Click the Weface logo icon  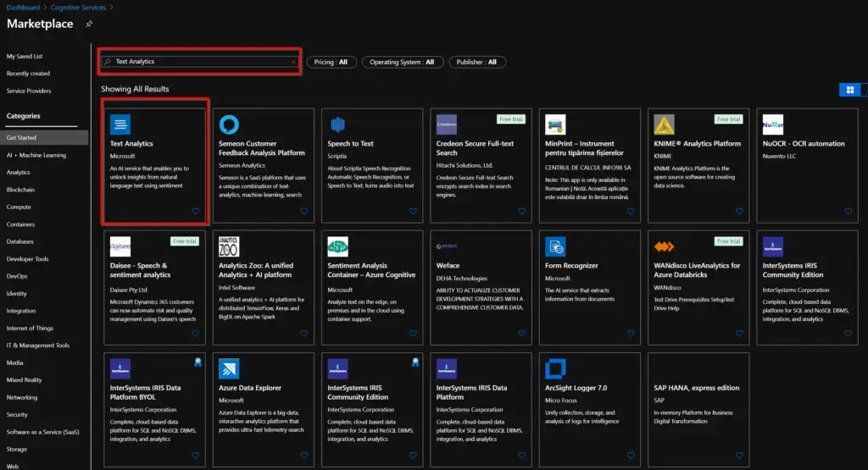click(x=446, y=246)
